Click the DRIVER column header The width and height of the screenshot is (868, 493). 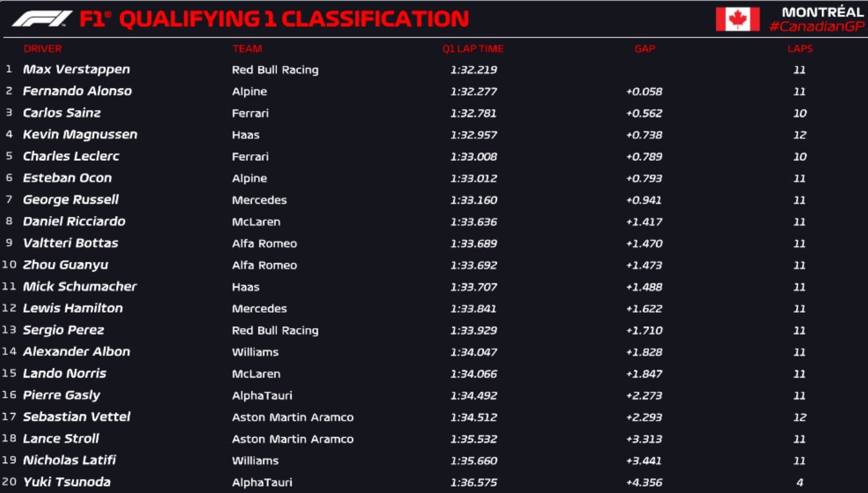click(x=42, y=49)
